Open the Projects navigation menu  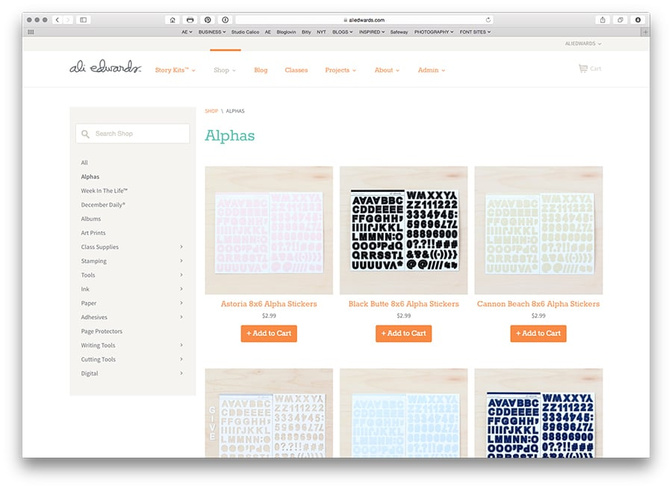pyautogui.click(x=340, y=70)
